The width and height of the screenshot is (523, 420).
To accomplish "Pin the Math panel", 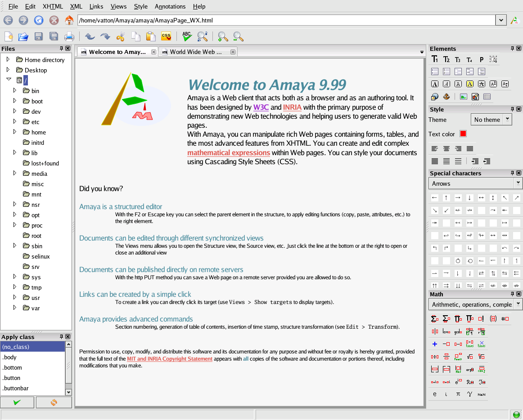I will [x=512, y=294].
